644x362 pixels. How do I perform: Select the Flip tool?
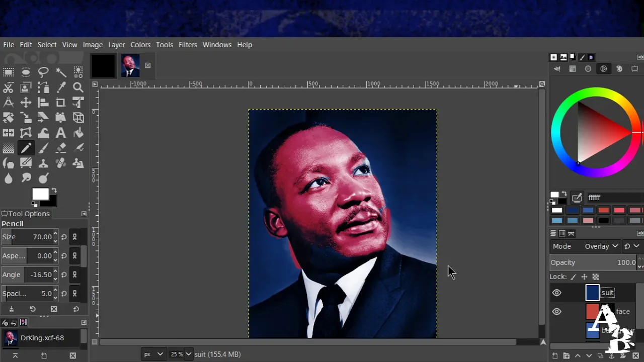point(9,133)
